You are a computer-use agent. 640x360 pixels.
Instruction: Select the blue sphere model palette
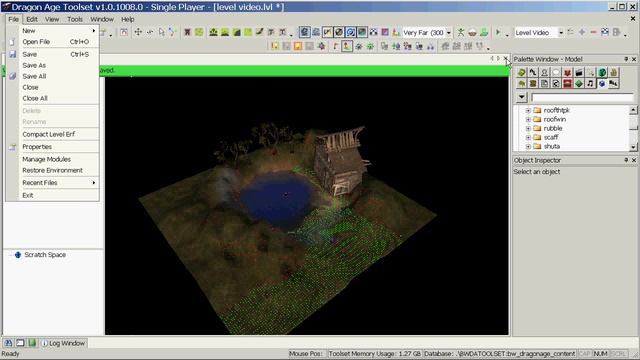(x=602, y=84)
